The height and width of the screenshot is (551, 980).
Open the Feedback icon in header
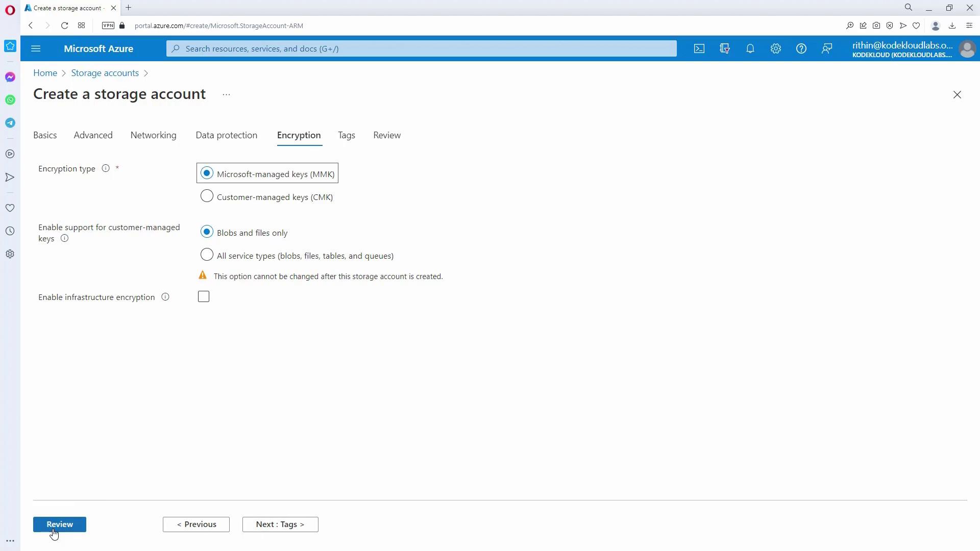click(826, 48)
